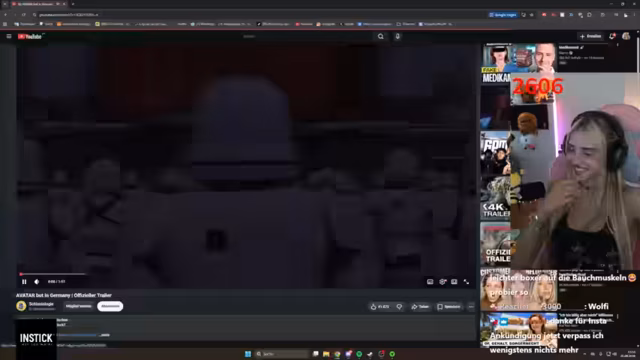Toggle subtitles in the video player
Image resolution: width=640 pixels, height=360 pixels.
(x=430, y=282)
